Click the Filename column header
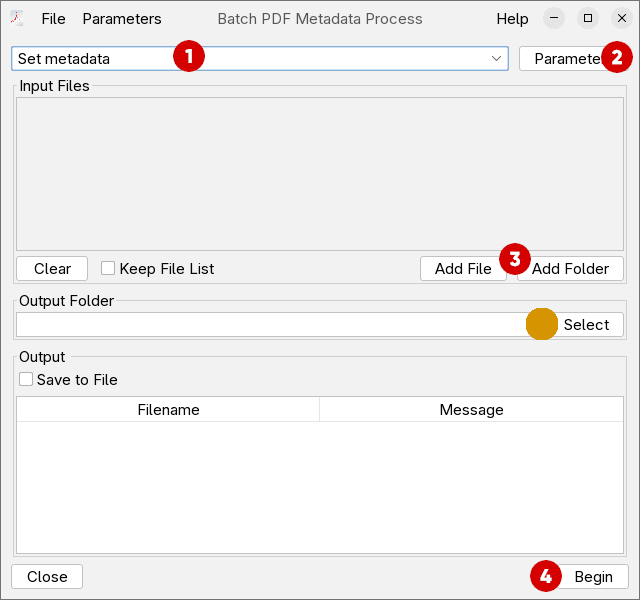The image size is (640, 600). (168, 409)
